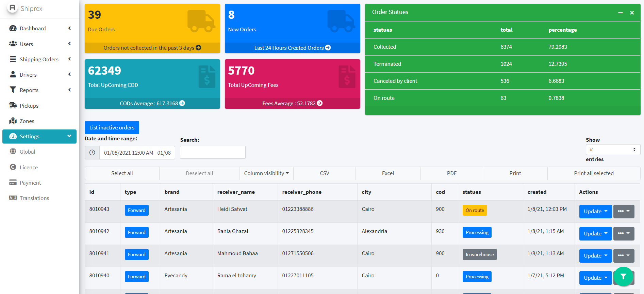Open Update dropdown for order 8010942
The image size is (644, 294).
[595, 233]
